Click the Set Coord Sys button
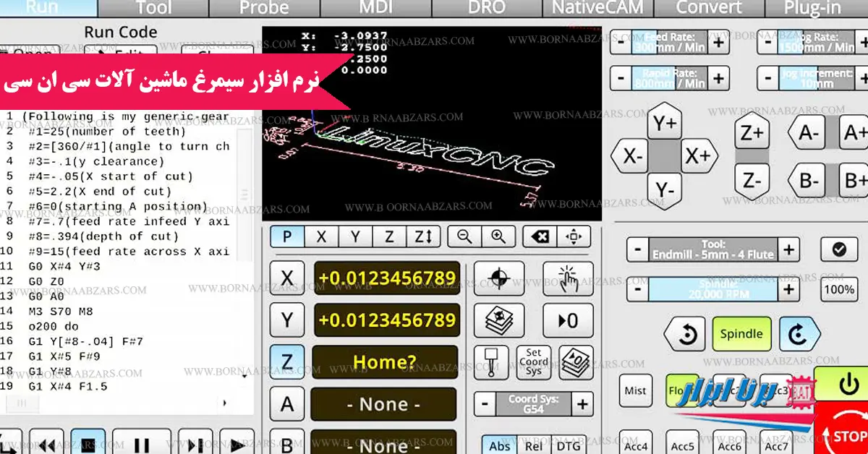 coord(534,362)
